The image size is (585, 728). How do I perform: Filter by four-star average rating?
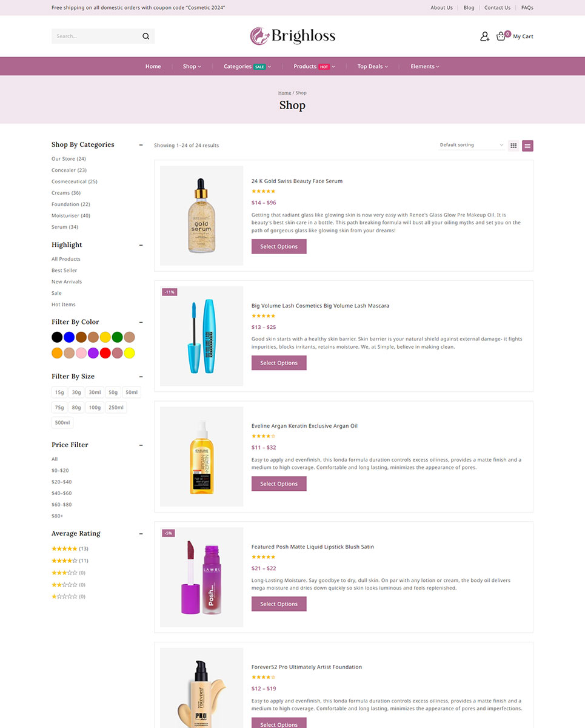tap(64, 561)
